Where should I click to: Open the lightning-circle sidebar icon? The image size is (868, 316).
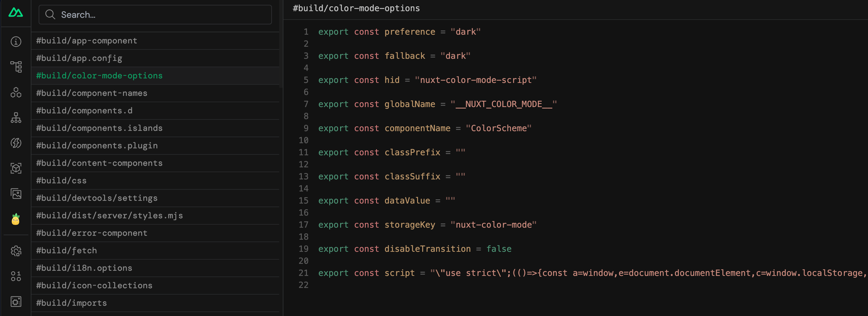tap(16, 143)
